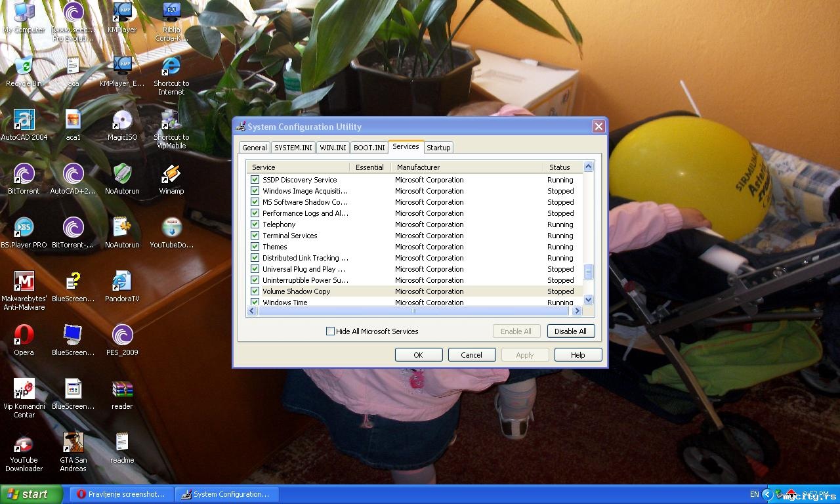Switch to the WIN.INI tab
840x504 pixels.
[x=333, y=148]
